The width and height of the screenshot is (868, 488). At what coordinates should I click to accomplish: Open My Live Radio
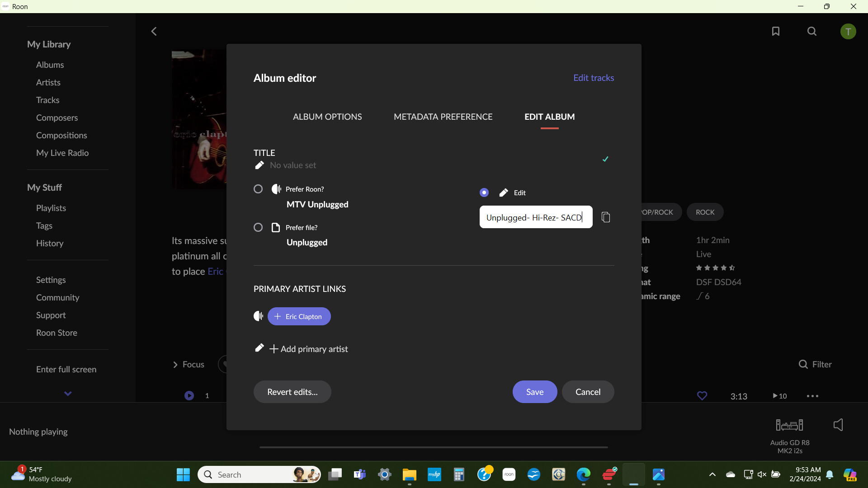tap(62, 153)
